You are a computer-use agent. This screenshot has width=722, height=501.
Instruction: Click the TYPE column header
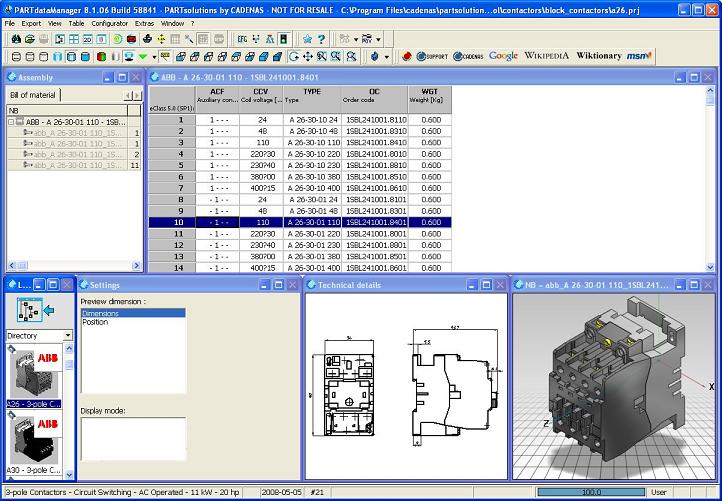tap(312, 99)
